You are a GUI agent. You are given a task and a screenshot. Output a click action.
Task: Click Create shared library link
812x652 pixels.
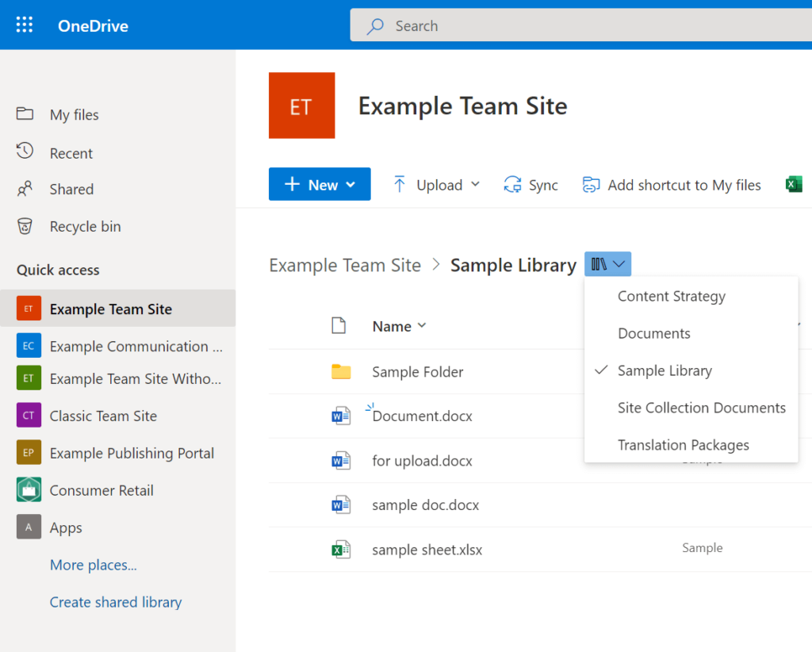(x=116, y=602)
